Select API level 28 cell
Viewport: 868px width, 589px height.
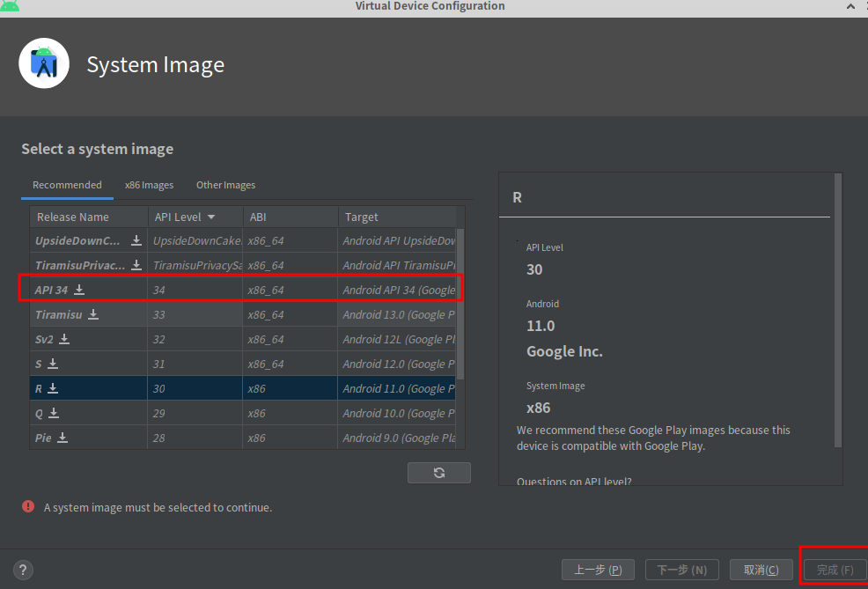coord(195,438)
